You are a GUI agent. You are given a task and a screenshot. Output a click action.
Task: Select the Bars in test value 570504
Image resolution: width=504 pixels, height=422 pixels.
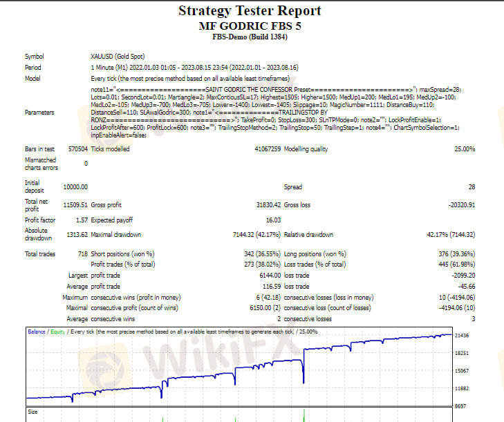(x=78, y=149)
